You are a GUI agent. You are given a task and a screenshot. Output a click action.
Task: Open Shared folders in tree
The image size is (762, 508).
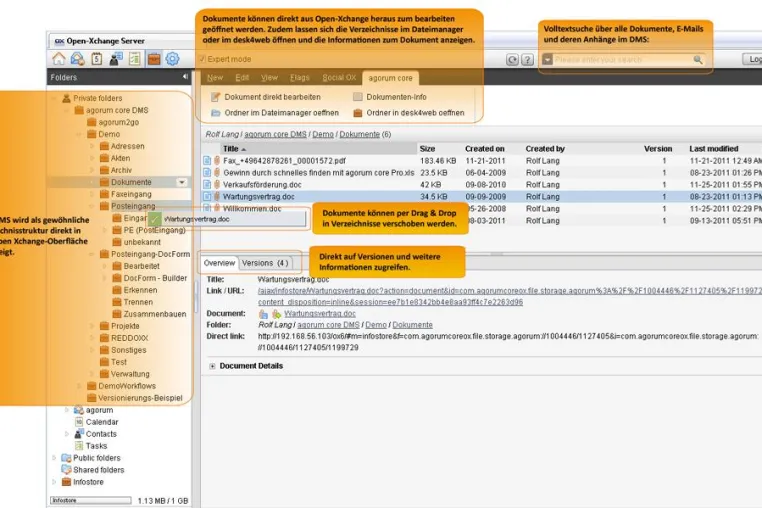point(92,470)
